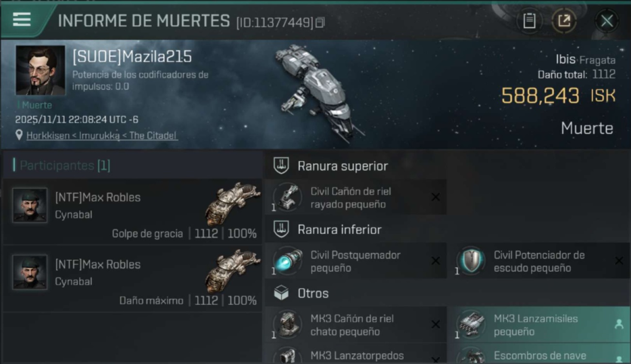
Task: Click the person icon on MK3 Lanzamisiles
Action: (619, 325)
